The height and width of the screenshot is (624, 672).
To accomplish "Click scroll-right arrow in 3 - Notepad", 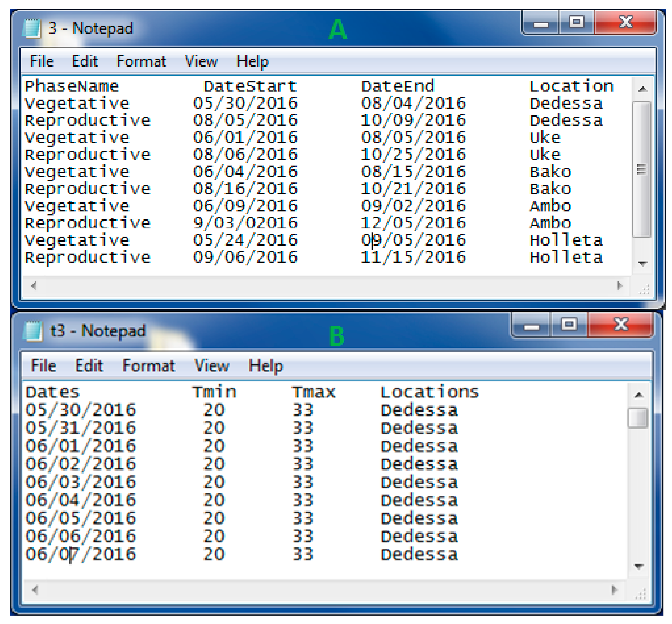I will [619, 286].
